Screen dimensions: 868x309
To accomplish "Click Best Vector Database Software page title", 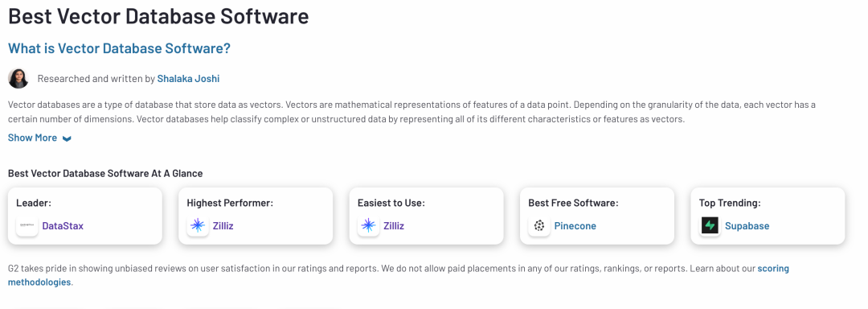I will pos(158,15).
